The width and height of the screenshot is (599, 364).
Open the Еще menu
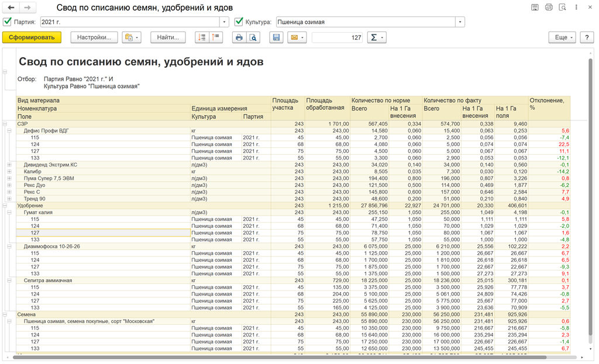[562, 37]
